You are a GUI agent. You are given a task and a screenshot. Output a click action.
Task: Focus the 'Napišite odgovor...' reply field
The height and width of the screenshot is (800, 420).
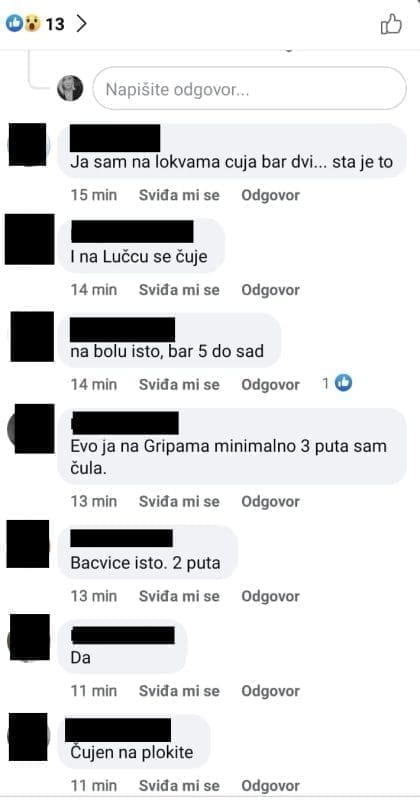(250, 89)
